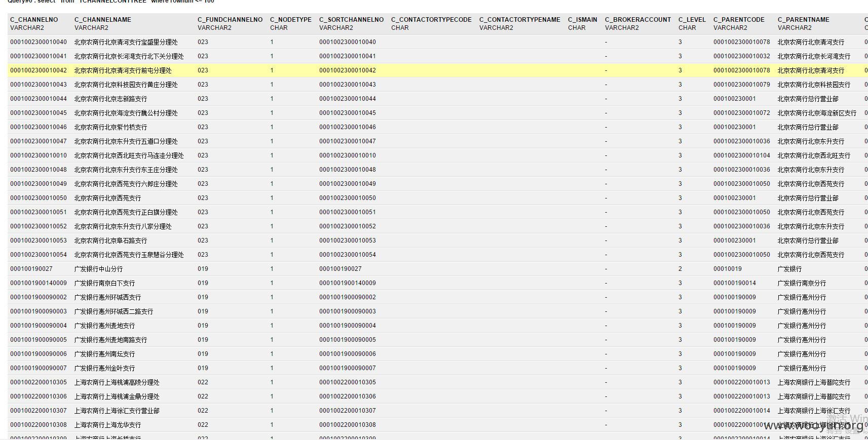868x440 pixels.
Task: Select channel number cell 0001002300010053
Action: tap(39, 241)
